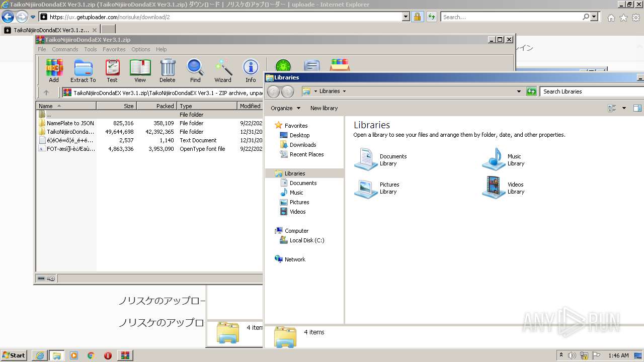
Task: Open the Documents Library icon
Action: coord(381,160)
